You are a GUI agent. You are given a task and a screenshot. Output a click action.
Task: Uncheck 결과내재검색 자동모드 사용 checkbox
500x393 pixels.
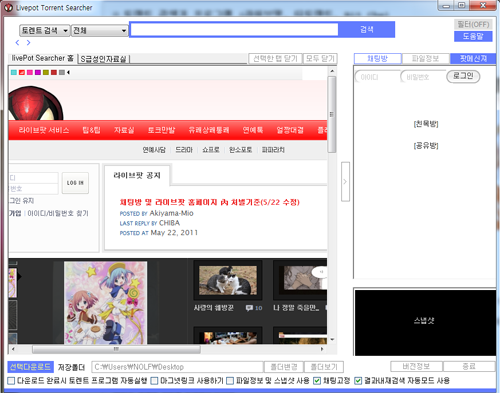(x=358, y=381)
